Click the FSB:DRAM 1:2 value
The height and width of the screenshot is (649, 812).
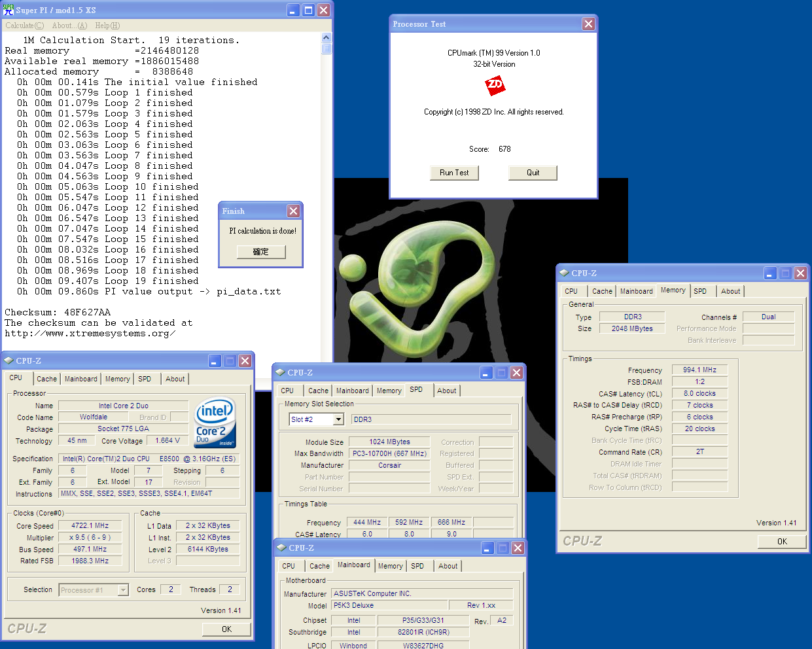click(699, 381)
